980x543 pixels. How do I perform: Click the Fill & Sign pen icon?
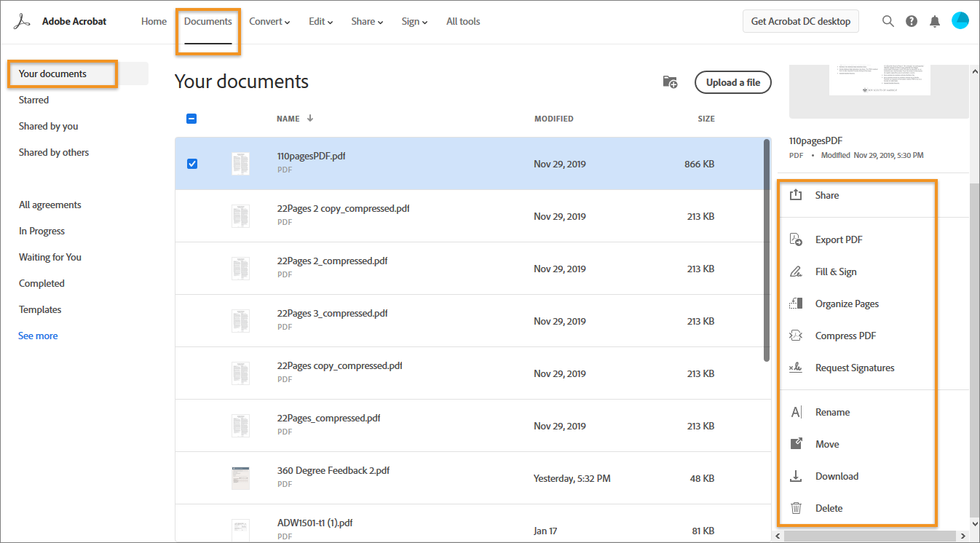point(796,271)
